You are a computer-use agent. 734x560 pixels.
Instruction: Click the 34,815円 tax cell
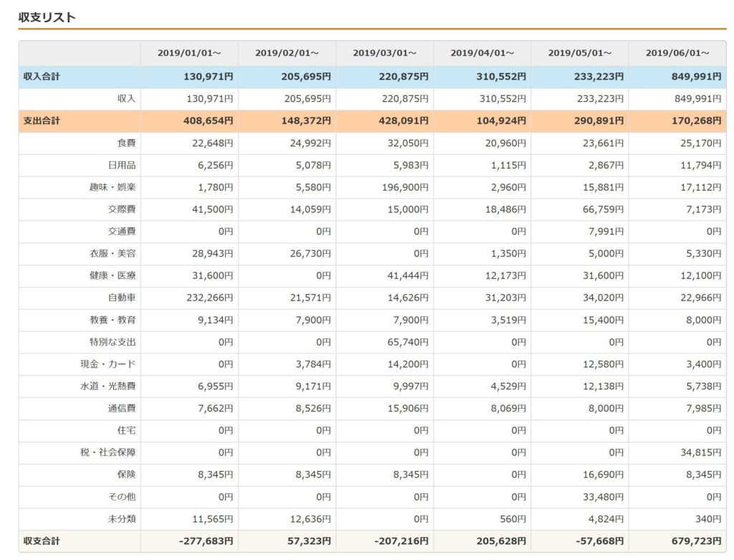pos(700,452)
